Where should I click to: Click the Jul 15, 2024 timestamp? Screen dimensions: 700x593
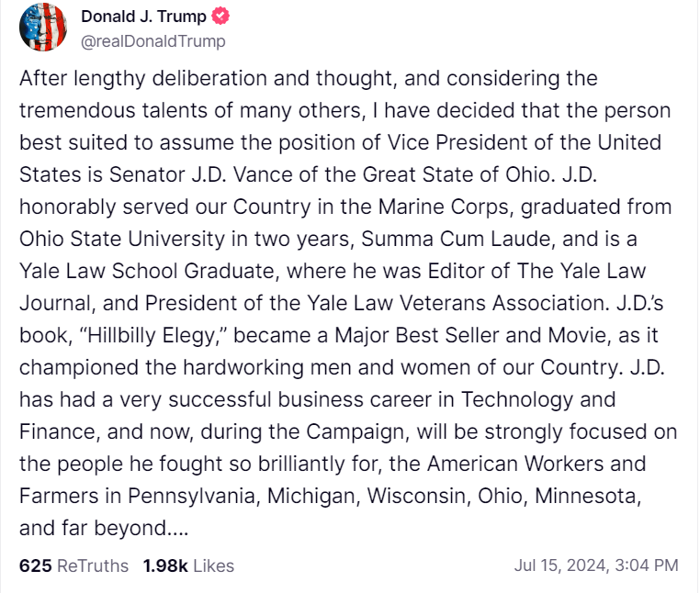tap(596, 565)
